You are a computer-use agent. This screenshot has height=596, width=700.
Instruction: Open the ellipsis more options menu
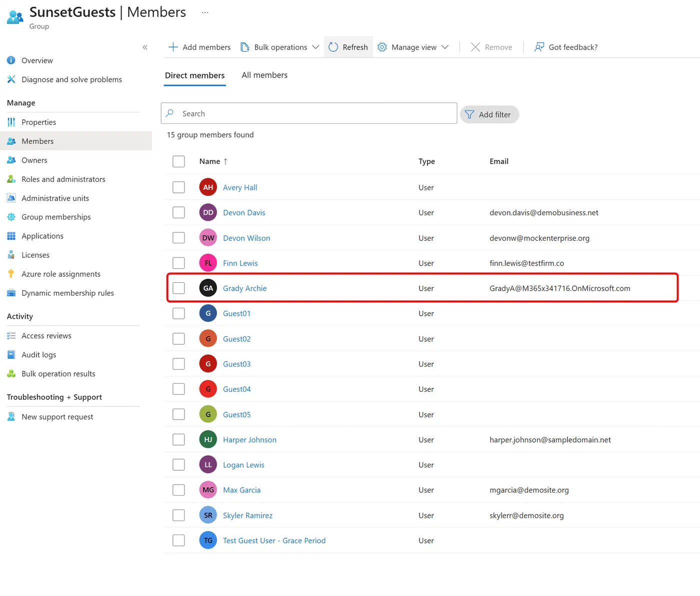coord(205,12)
